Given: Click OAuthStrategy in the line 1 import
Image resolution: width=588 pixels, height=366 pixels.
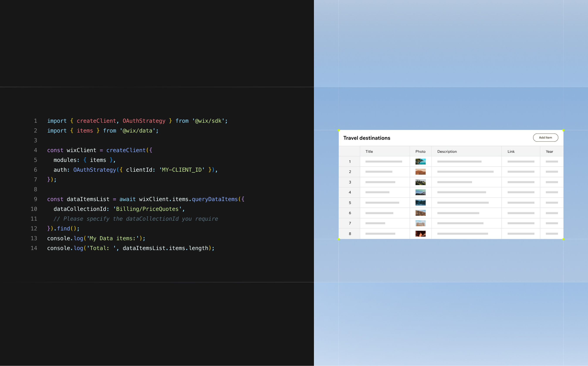Looking at the screenshot, I should tap(144, 121).
